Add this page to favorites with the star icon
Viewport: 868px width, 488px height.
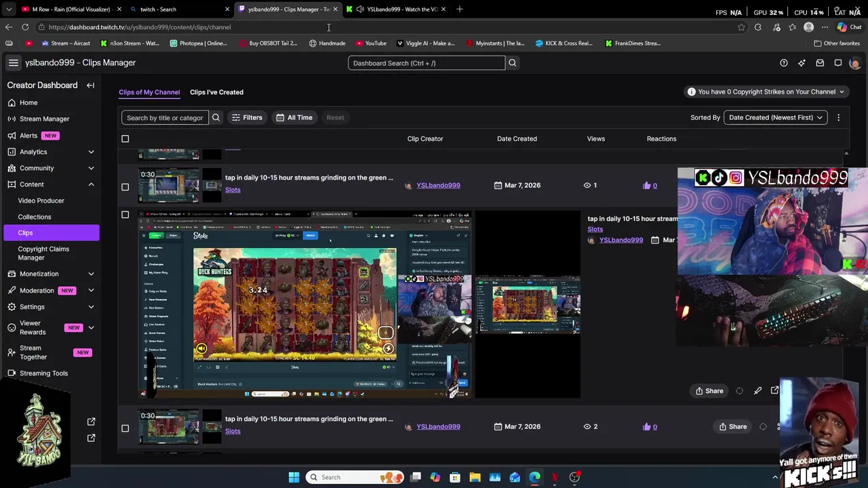point(741,27)
